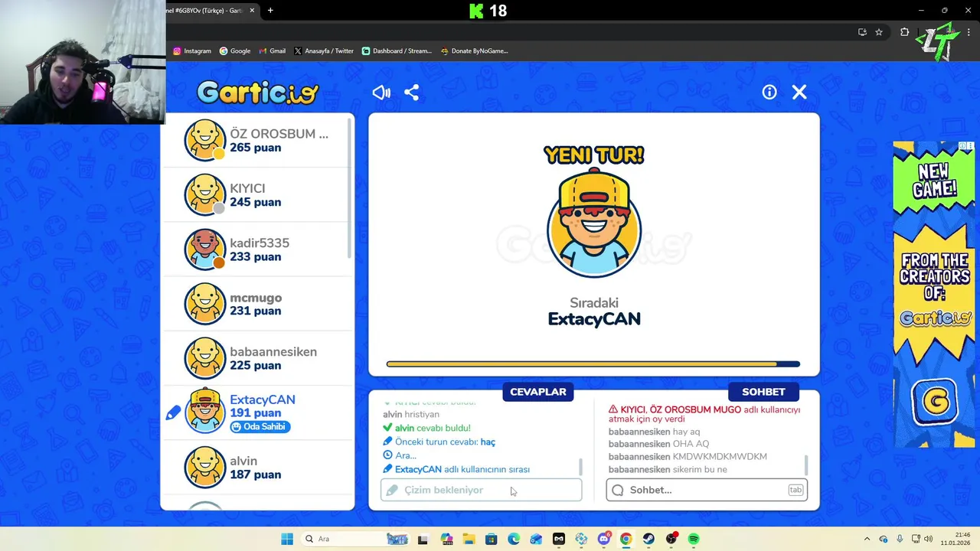Viewport: 980px width, 551px height.
Task: Open the Donate ByNoGame bookmark
Action: (x=475, y=51)
